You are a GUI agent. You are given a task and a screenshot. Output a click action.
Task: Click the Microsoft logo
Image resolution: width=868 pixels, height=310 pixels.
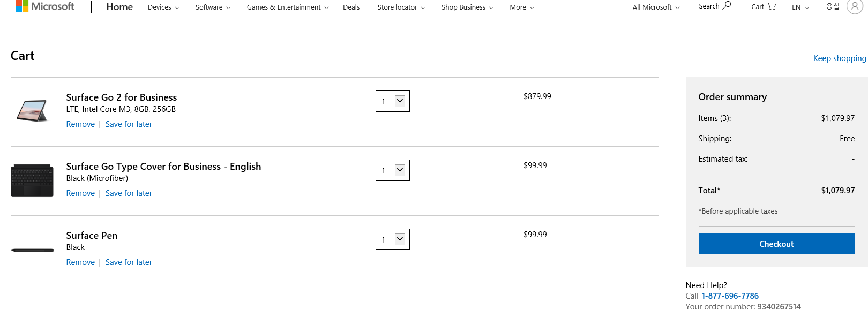[45, 6]
